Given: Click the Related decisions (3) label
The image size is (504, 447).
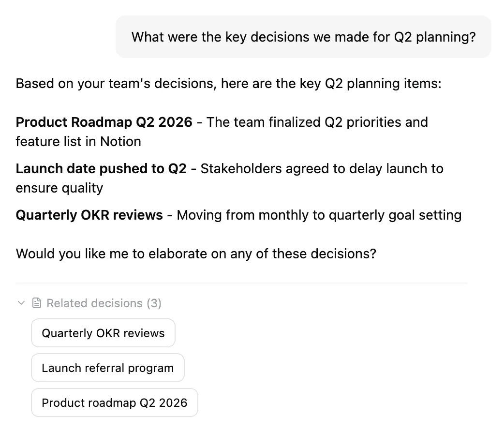Looking at the screenshot, I should (103, 303).
